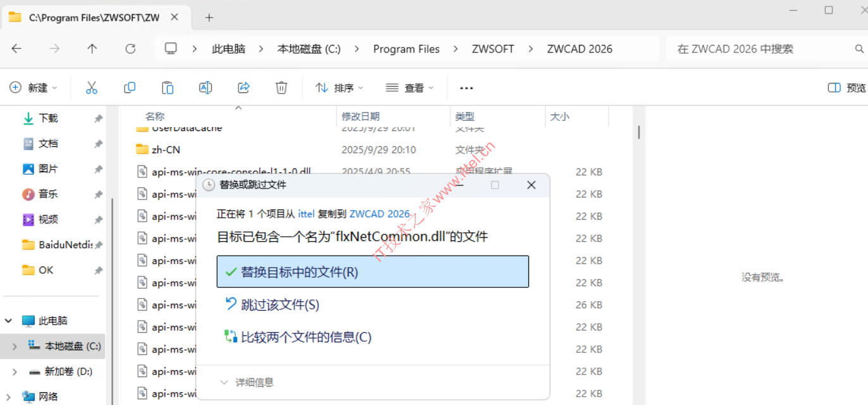Click the Paste icon in the toolbar

point(168,88)
